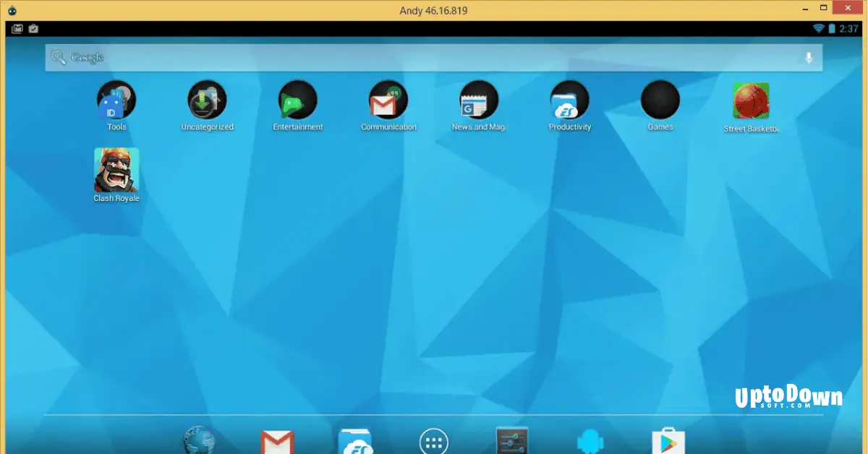This screenshot has width=868, height=454.
Task: Launch Street Basketball
Action: coord(751,102)
